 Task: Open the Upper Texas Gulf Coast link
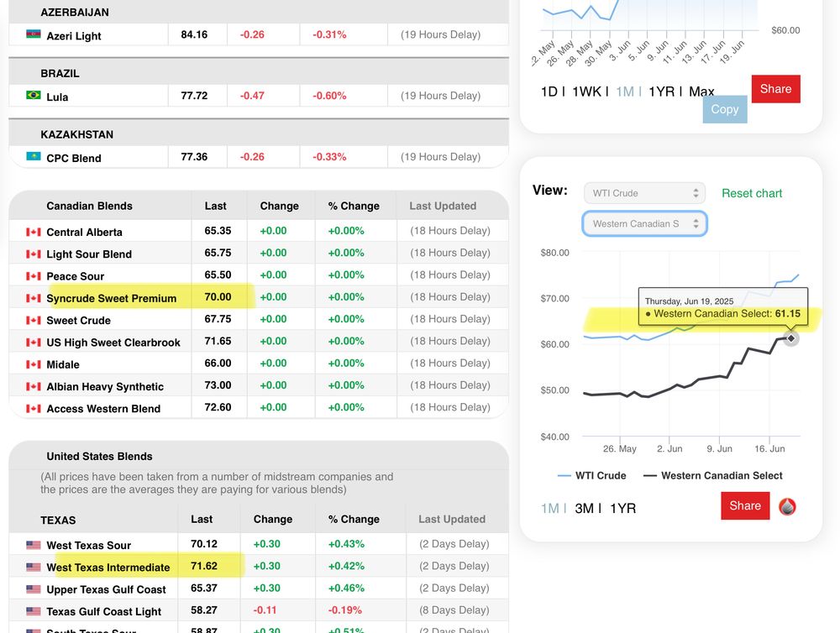[x=106, y=589]
